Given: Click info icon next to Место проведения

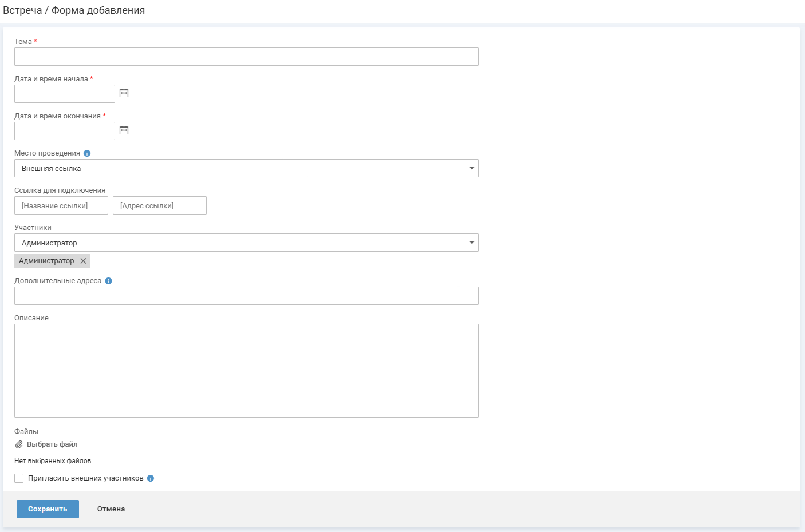Looking at the screenshot, I should pos(87,153).
